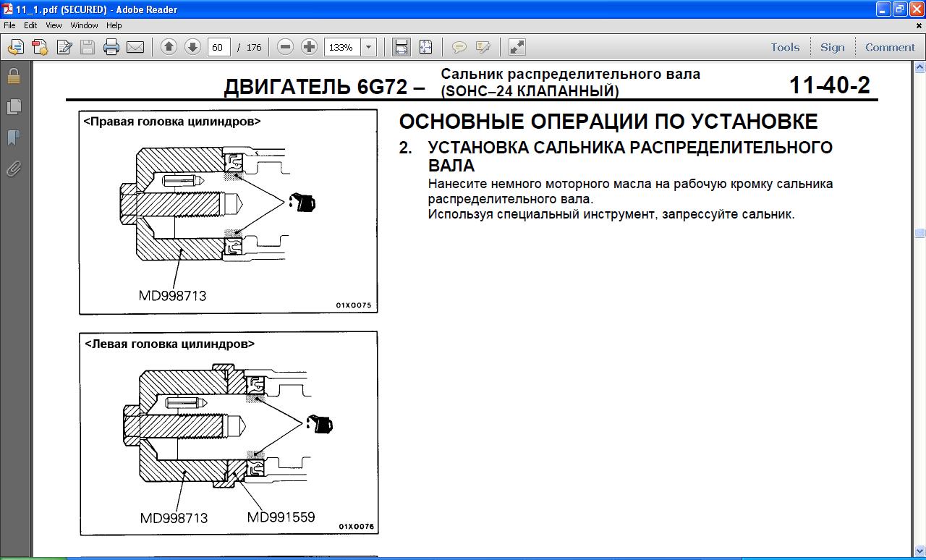Open the Bookmarks panel in sidebar

(13, 137)
